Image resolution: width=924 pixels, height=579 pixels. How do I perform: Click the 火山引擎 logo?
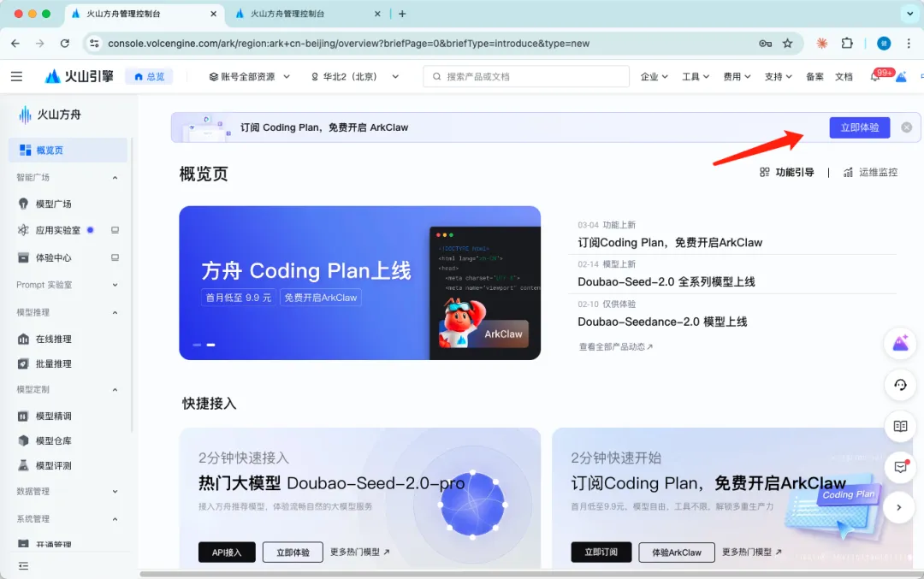79,77
